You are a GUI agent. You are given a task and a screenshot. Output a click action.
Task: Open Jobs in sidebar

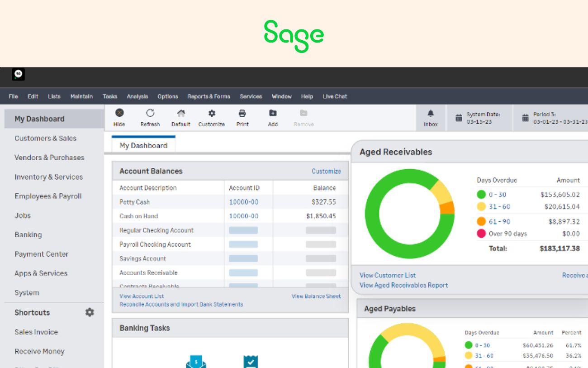23,215
